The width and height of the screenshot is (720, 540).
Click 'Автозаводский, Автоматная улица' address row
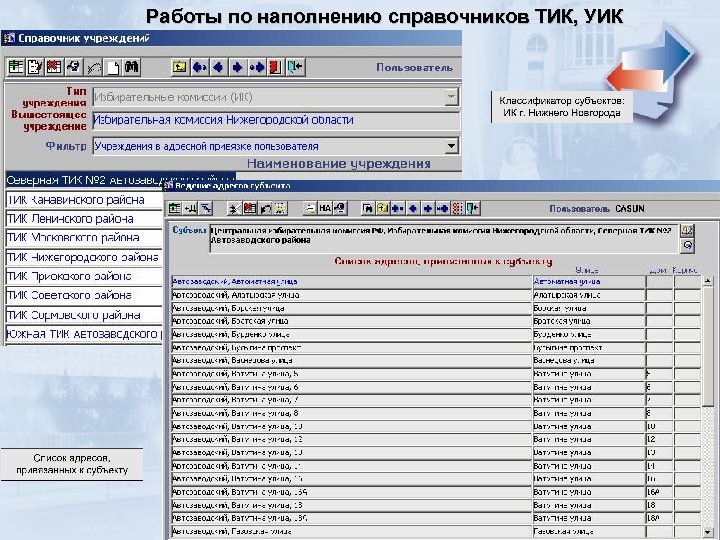click(351, 281)
